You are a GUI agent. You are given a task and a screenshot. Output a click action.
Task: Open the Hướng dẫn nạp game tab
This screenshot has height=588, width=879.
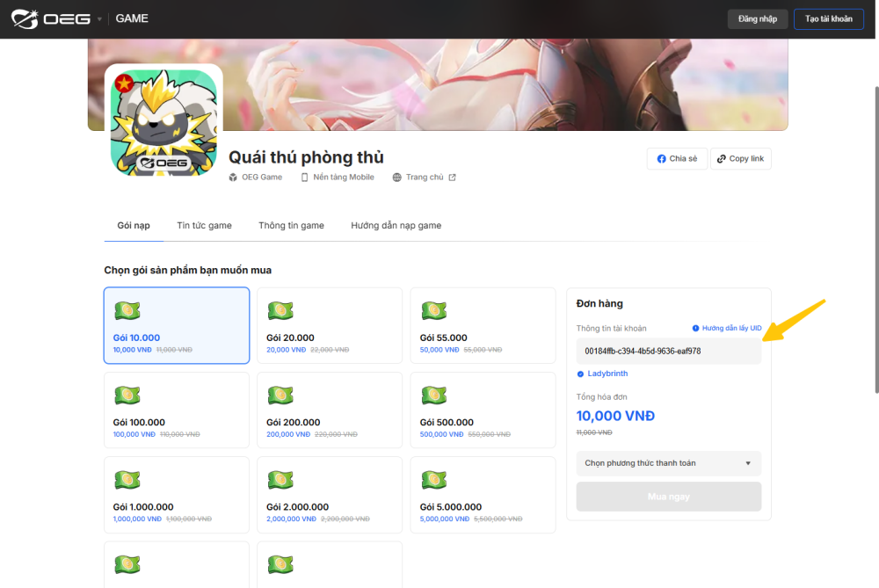396,226
